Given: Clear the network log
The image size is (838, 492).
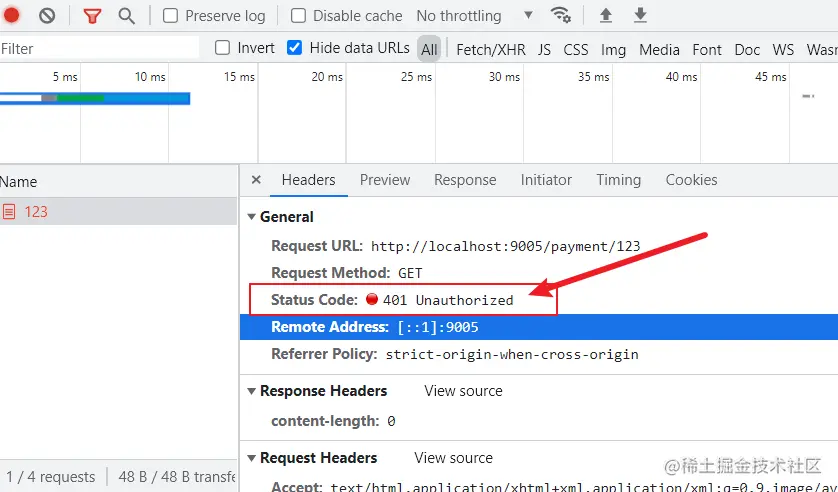Looking at the screenshot, I should click(x=47, y=16).
